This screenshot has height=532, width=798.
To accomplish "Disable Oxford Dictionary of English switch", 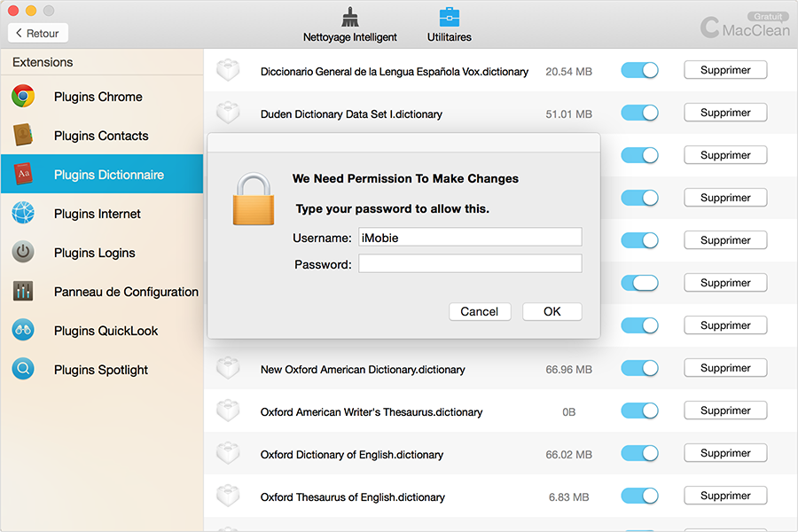I will click(639, 453).
